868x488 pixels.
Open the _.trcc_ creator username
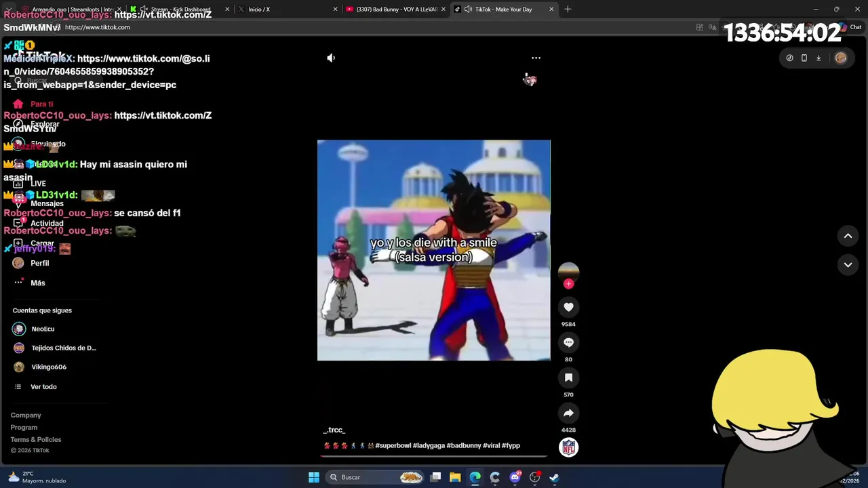[334, 430]
